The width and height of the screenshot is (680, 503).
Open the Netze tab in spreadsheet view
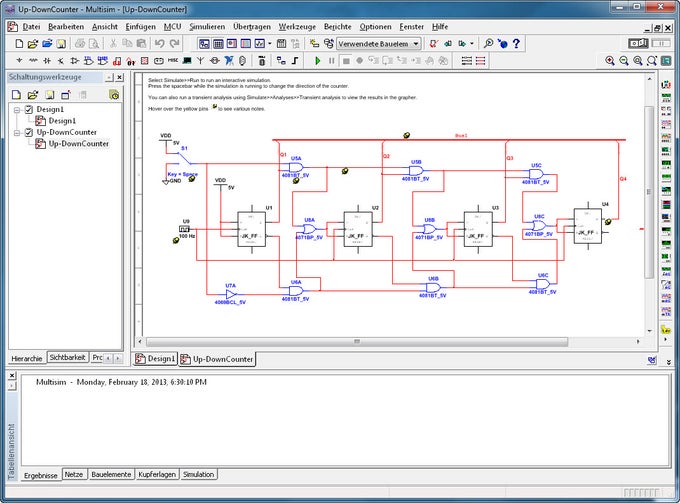tap(74, 474)
